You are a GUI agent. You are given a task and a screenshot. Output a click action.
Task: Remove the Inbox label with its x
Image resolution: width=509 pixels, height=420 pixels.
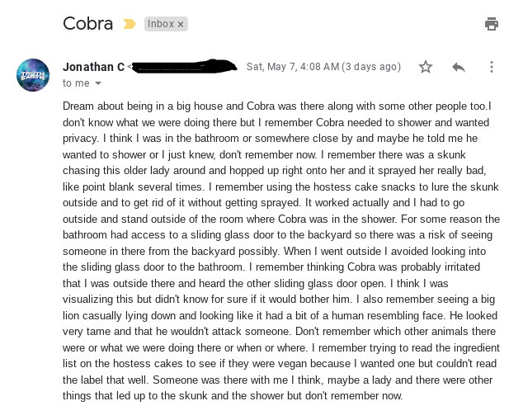181,25
